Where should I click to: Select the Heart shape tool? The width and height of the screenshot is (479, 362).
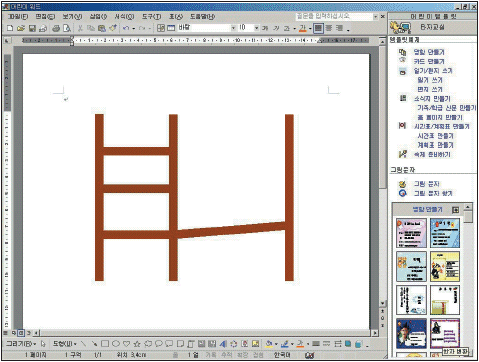pos(126,343)
